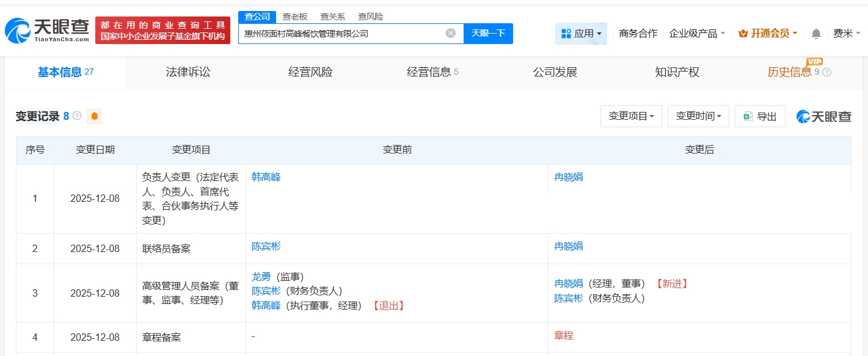Open the notification bell in header
This screenshot has width=868, height=356.
point(816,34)
